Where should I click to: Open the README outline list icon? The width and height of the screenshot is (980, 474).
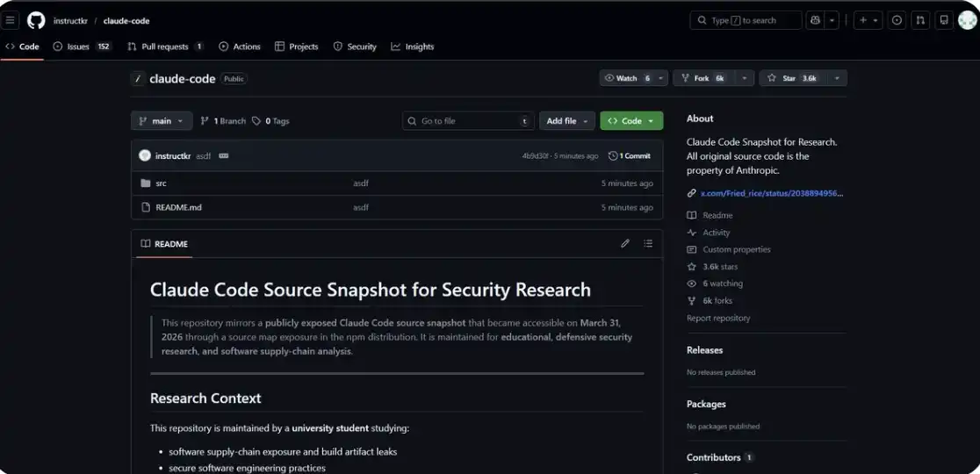648,244
